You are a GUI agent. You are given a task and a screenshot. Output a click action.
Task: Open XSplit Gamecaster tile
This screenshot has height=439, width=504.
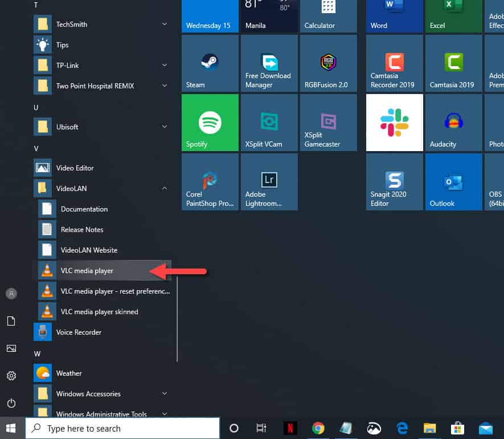(328, 123)
